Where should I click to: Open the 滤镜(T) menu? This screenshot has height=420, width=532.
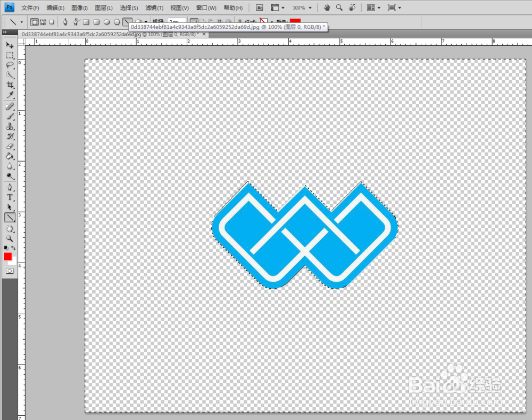(x=154, y=8)
